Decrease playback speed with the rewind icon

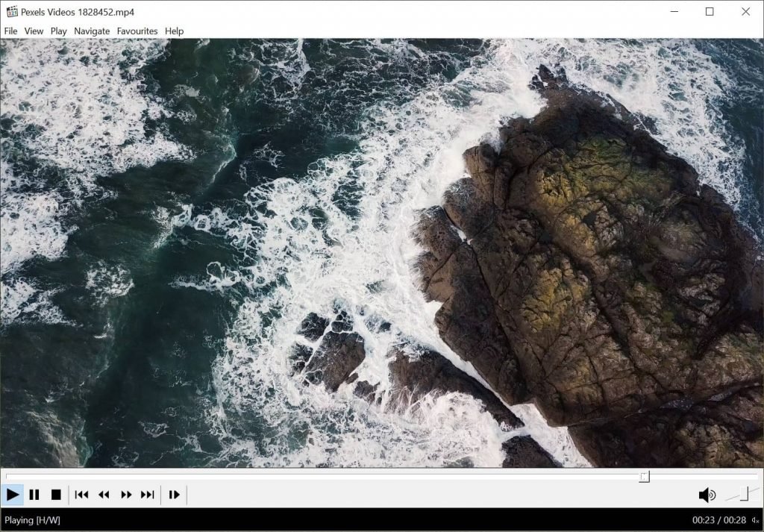(104, 494)
